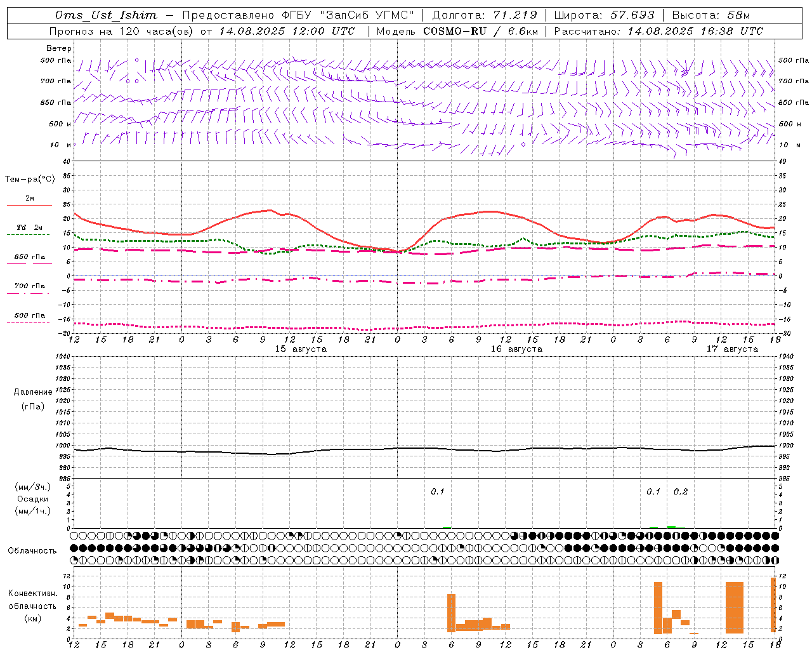Click the (мм/1ч.) unit label
812x650 pixels.
tap(32, 511)
